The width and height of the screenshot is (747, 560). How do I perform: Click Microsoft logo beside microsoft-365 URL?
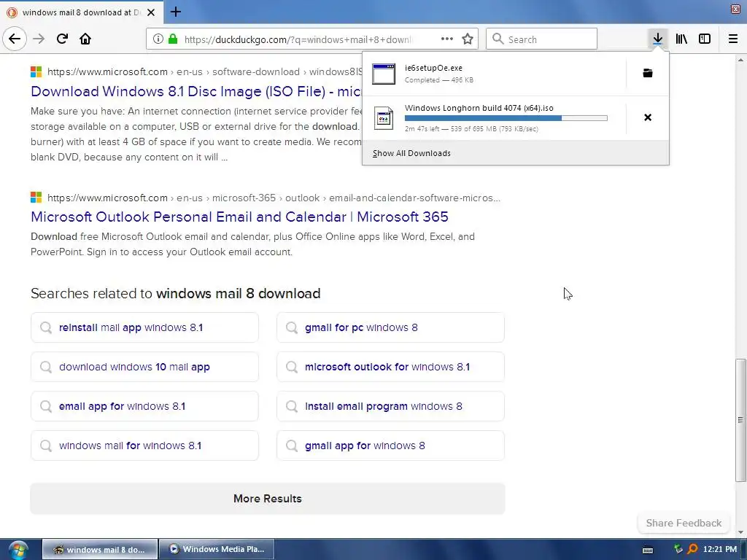point(36,197)
